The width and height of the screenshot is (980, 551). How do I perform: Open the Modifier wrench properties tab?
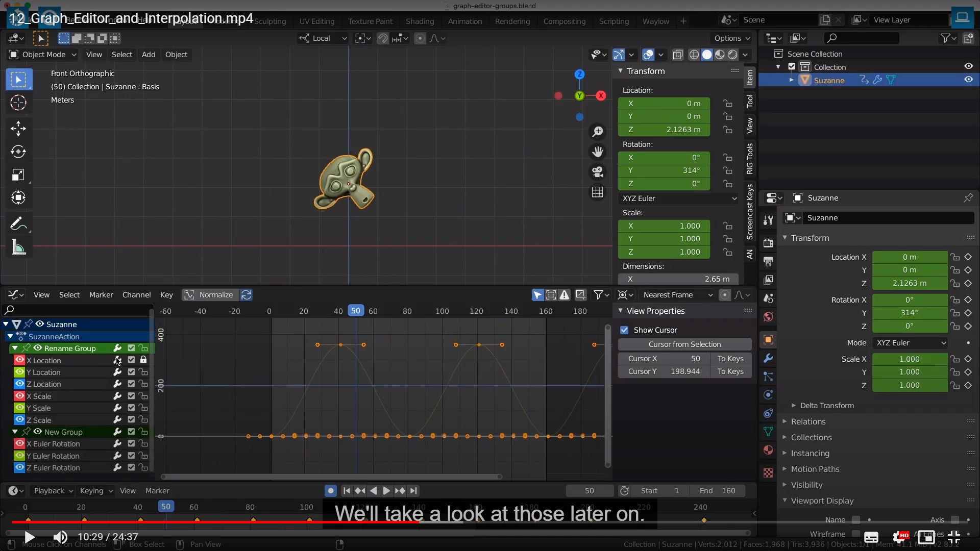tap(768, 358)
